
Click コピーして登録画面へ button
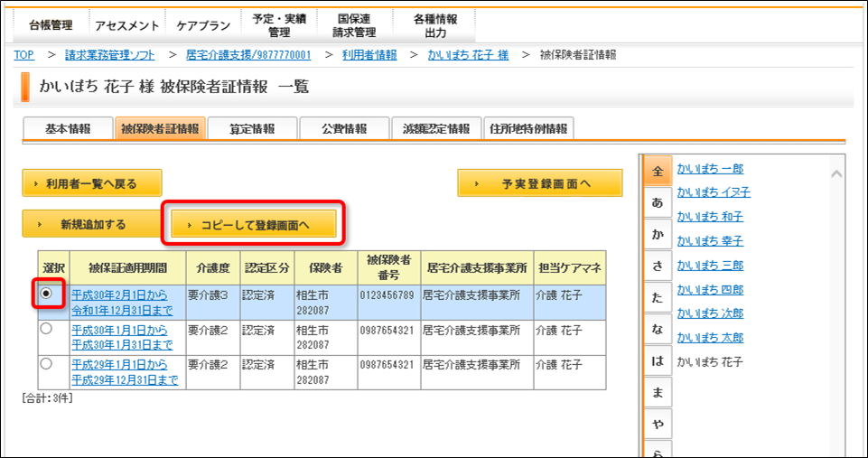254,224
